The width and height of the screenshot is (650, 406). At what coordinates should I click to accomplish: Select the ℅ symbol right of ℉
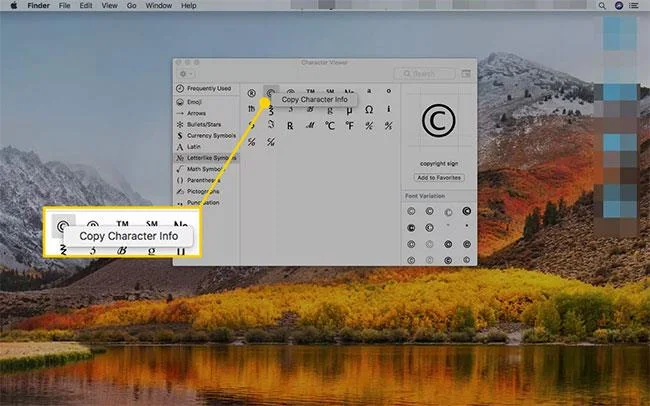point(369,126)
